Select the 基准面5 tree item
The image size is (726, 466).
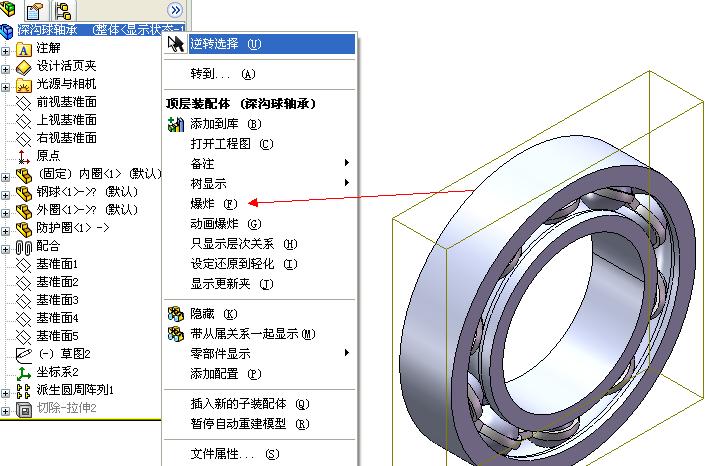click(57, 336)
